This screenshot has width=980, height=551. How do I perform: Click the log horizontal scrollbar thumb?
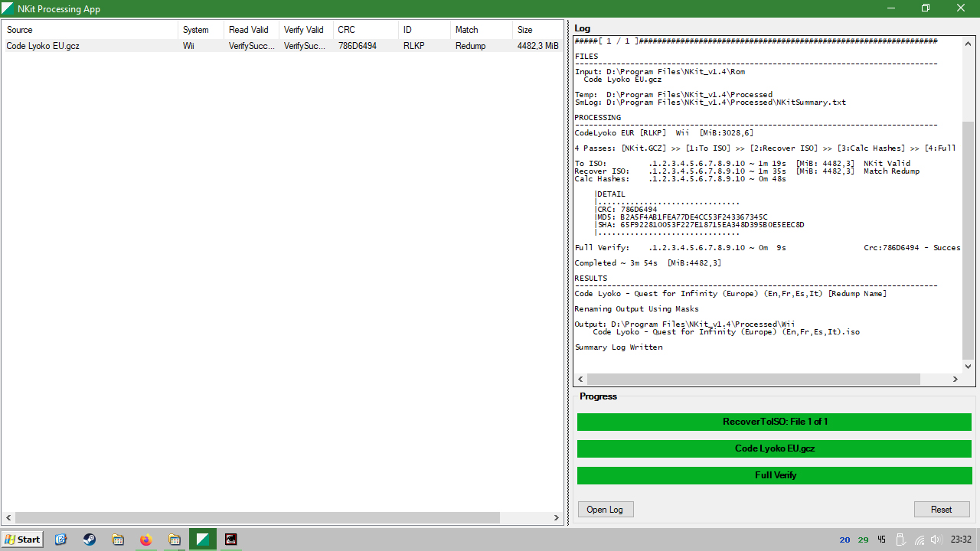tap(754, 379)
